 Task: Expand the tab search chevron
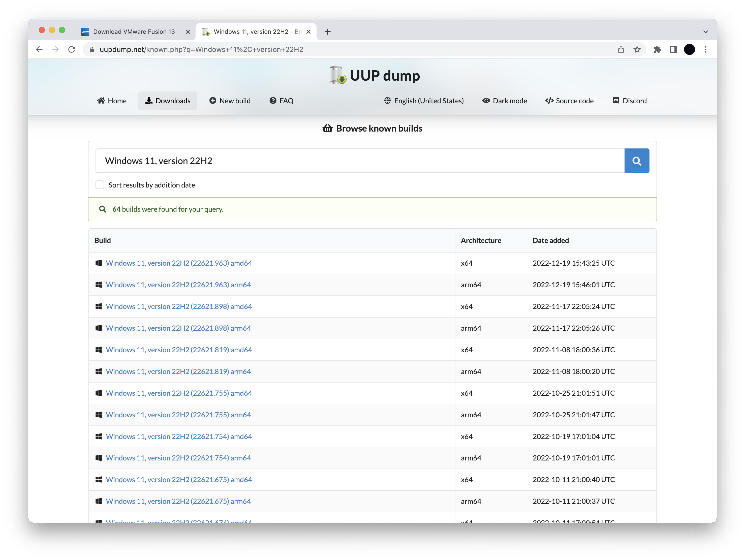(x=705, y=32)
